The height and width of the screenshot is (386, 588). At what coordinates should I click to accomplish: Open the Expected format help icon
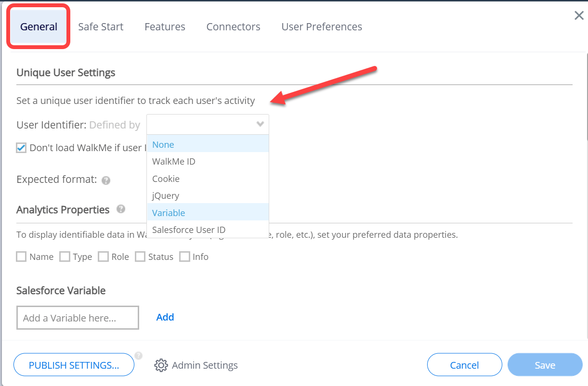click(105, 180)
